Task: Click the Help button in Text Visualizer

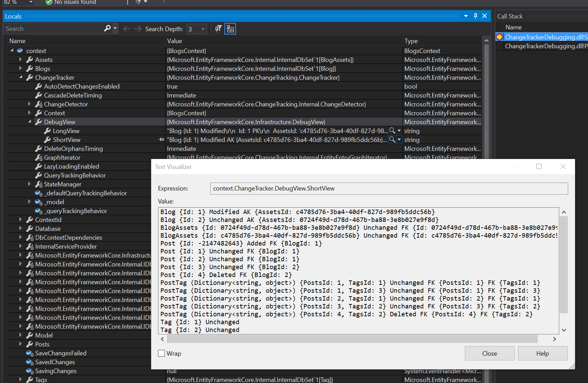Action: (543, 353)
